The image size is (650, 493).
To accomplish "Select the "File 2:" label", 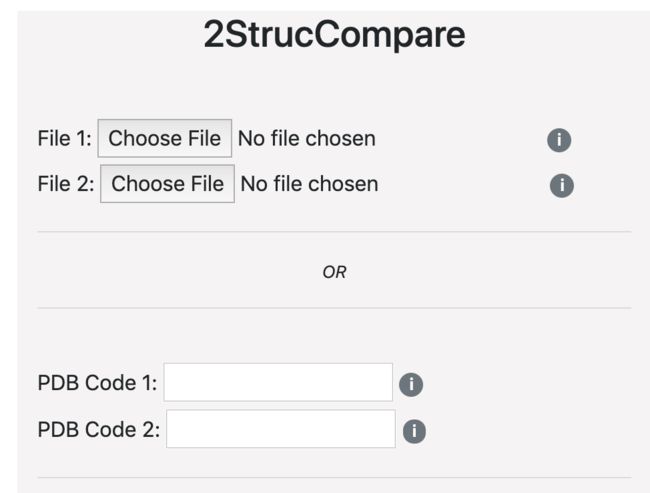I will pyautogui.click(x=66, y=184).
